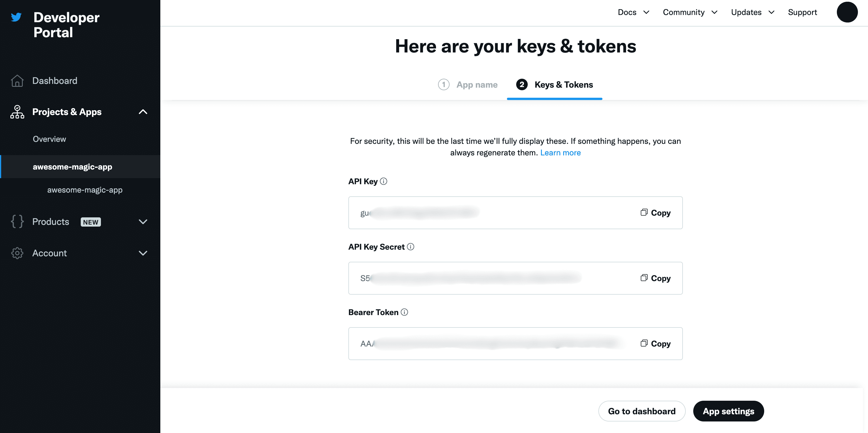
Task: Select the Keys & Tokens step tab
Action: click(x=555, y=84)
